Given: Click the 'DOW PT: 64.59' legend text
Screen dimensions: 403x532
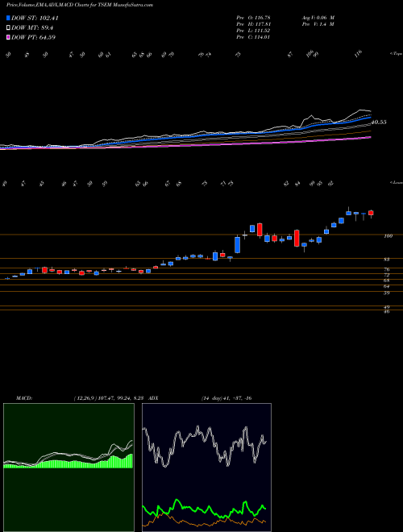Looking at the screenshot, I should tap(33, 37).
